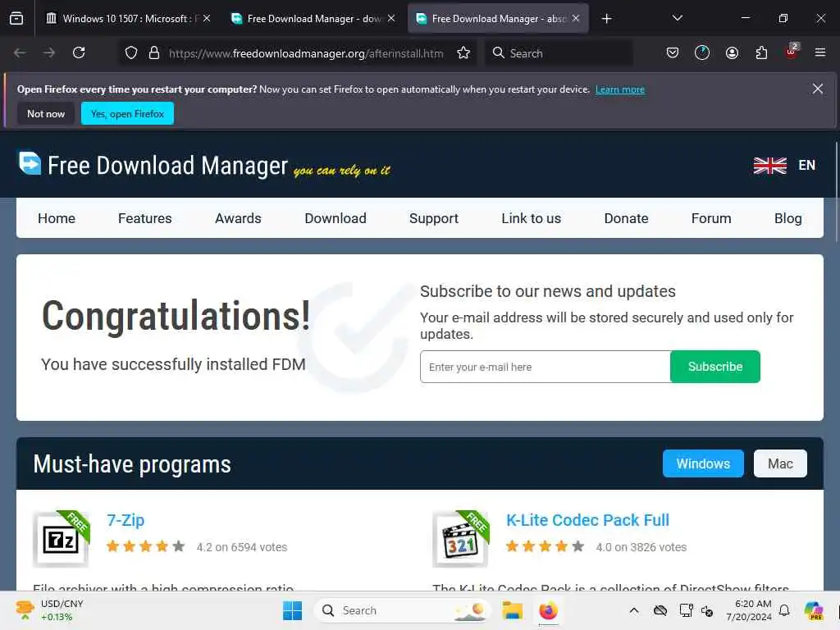The image size is (840, 630).
Task: Close the active Free Download Manager tab
Action: coord(576,18)
